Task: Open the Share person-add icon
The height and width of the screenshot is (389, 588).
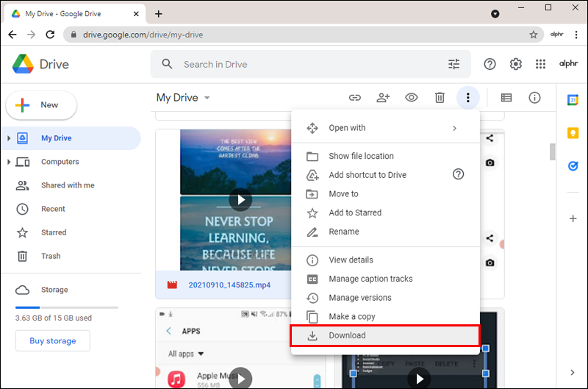Action: coord(383,98)
